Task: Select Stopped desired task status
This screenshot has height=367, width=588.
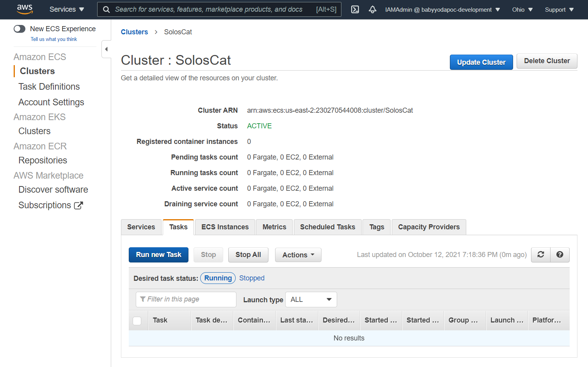Action: 252,278
